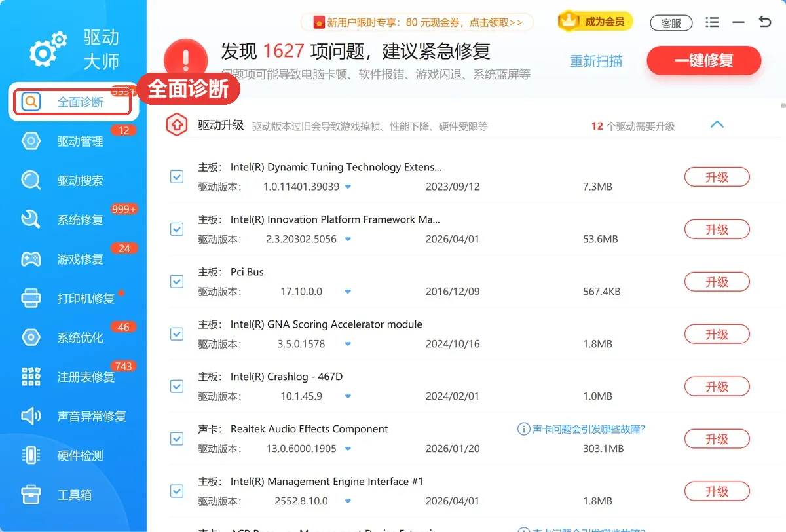Click the 系统修复 wrench icon
Screen dimensions: 786x532
[x=31, y=219]
